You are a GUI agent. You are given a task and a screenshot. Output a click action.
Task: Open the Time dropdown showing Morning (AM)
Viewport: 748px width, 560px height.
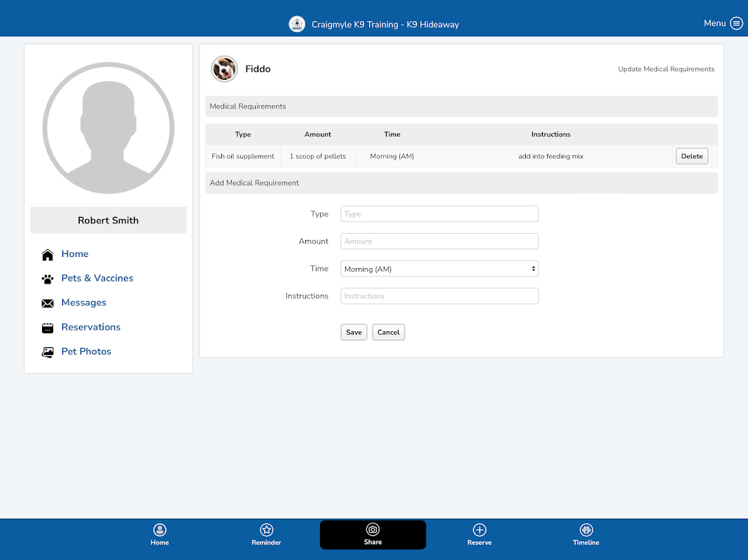click(x=439, y=269)
